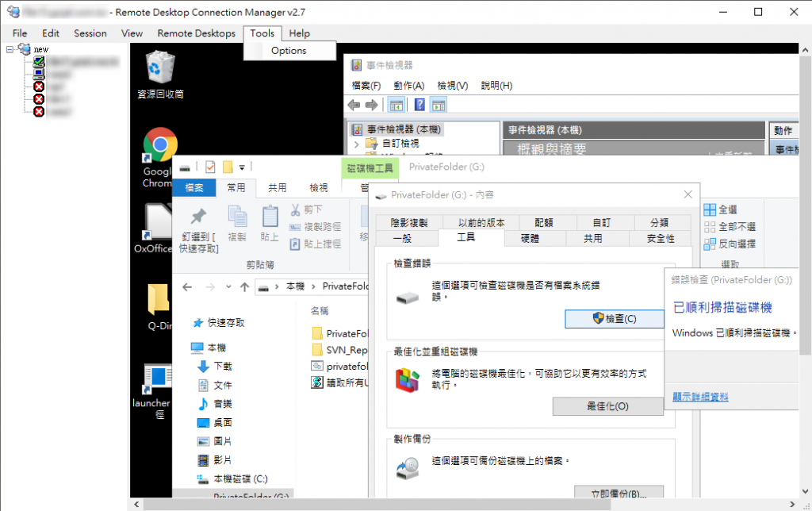
Task: Switch to the 配額 tab in properties dialog
Action: point(544,223)
